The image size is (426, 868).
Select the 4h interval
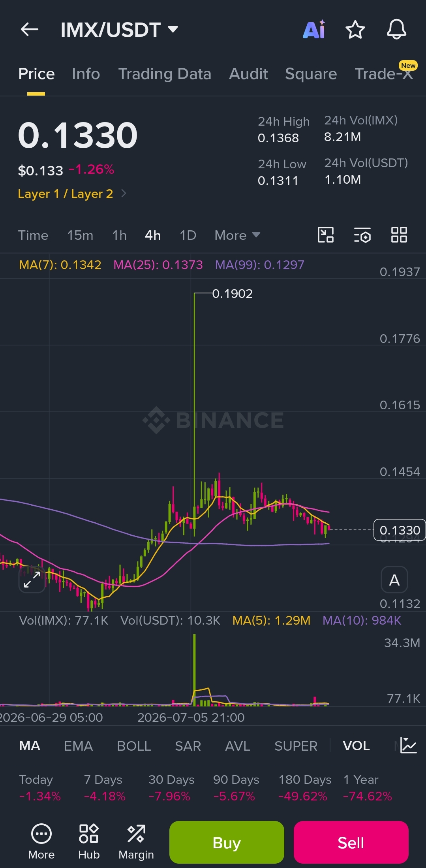[153, 235]
